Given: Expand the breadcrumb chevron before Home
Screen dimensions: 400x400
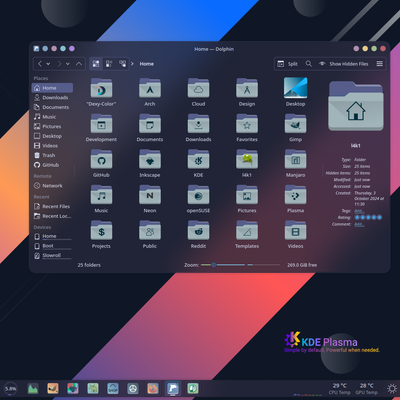Looking at the screenshot, I should (132, 64).
